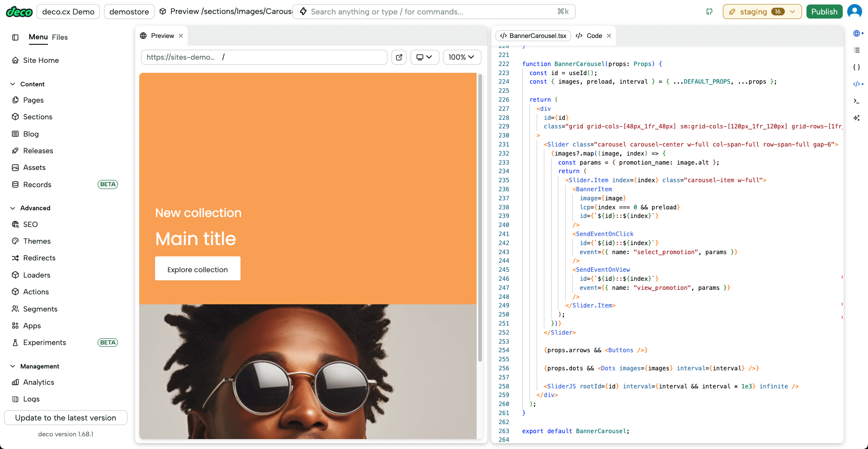Viewport: 868px width, 449px height.
Task: Open the Analytics menu item
Action: tap(38, 382)
